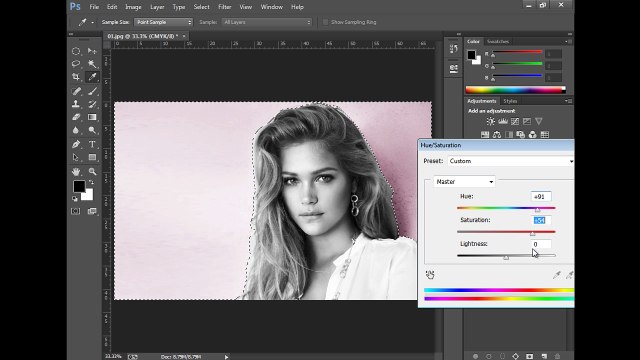Select the Blur tool

click(76, 130)
